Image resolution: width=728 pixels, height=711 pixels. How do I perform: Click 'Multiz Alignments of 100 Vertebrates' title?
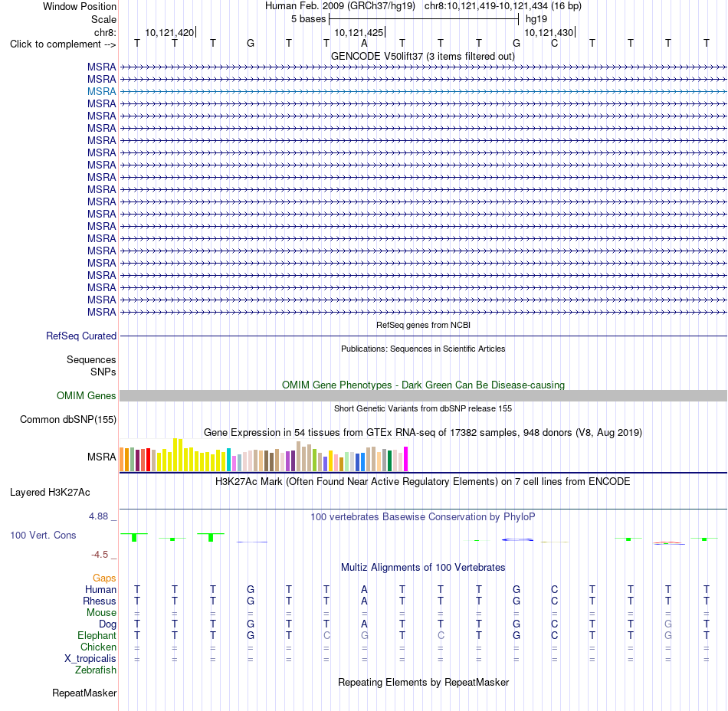pos(423,567)
